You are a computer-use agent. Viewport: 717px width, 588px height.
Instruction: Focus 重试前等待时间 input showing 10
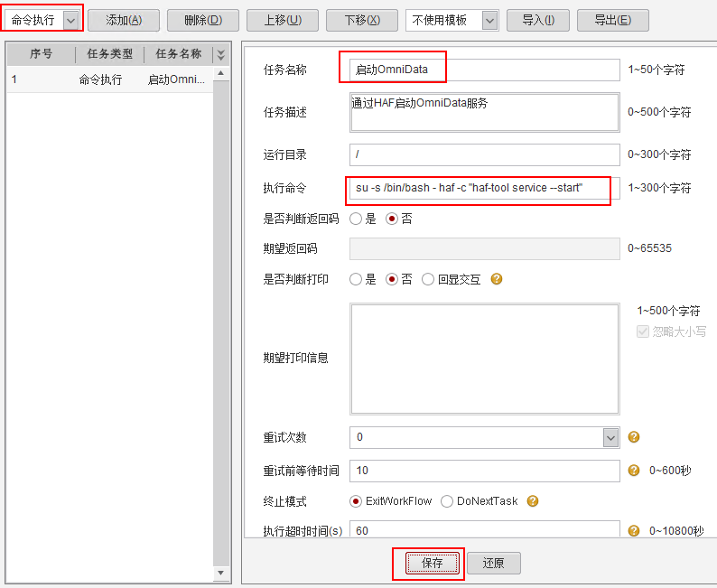485,471
